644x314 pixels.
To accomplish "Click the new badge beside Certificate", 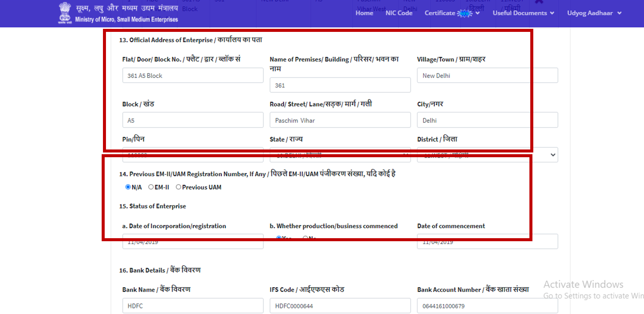I will coord(465,13).
